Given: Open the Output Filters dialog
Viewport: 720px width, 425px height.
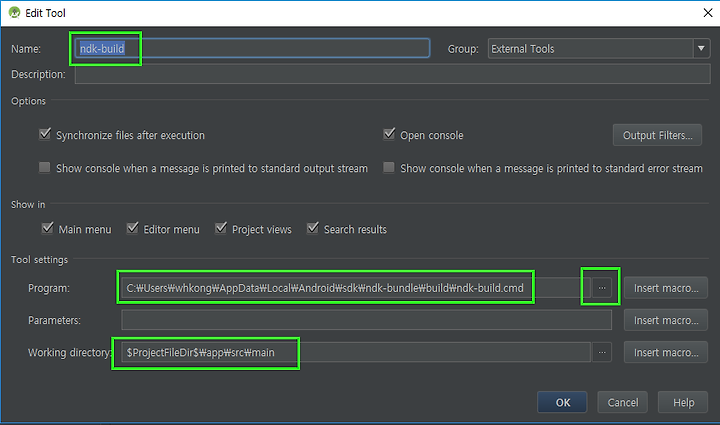Looking at the screenshot, I should click(x=657, y=135).
